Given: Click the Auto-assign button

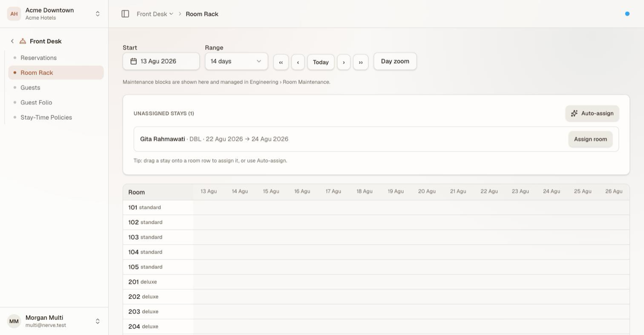Looking at the screenshot, I should point(592,113).
